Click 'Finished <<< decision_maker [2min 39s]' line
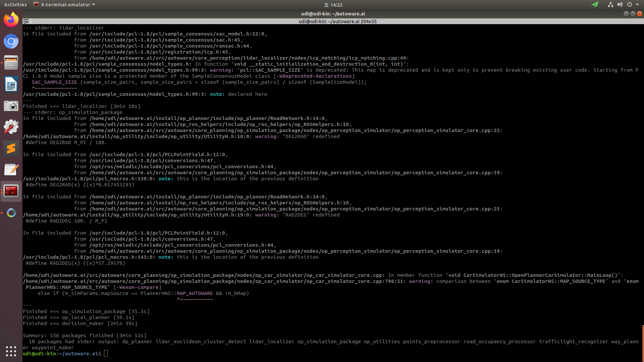This screenshot has height=362, width=644. coord(80,323)
